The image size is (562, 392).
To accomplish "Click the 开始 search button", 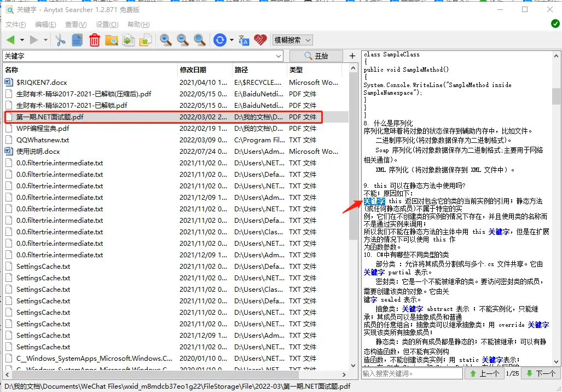I will click(x=316, y=56).
